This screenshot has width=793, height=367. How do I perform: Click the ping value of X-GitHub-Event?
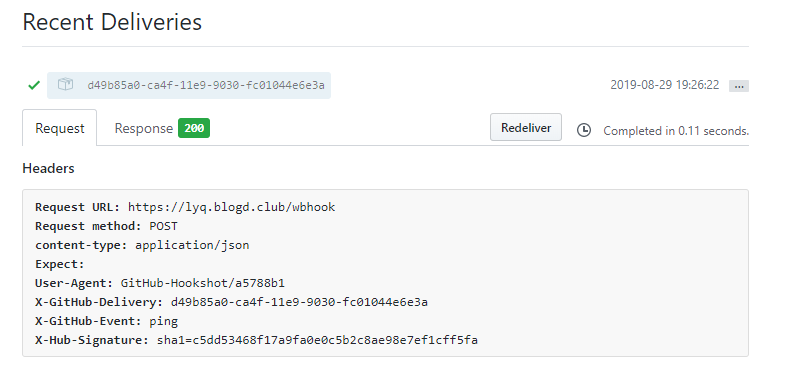pos(163,322)
